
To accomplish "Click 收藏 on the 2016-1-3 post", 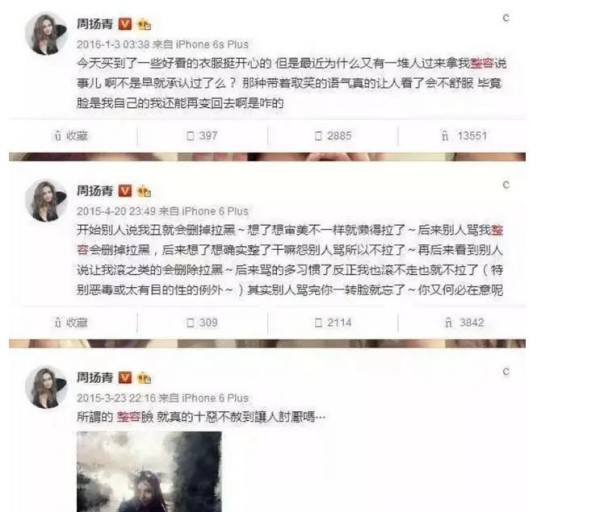I will 71,136.
